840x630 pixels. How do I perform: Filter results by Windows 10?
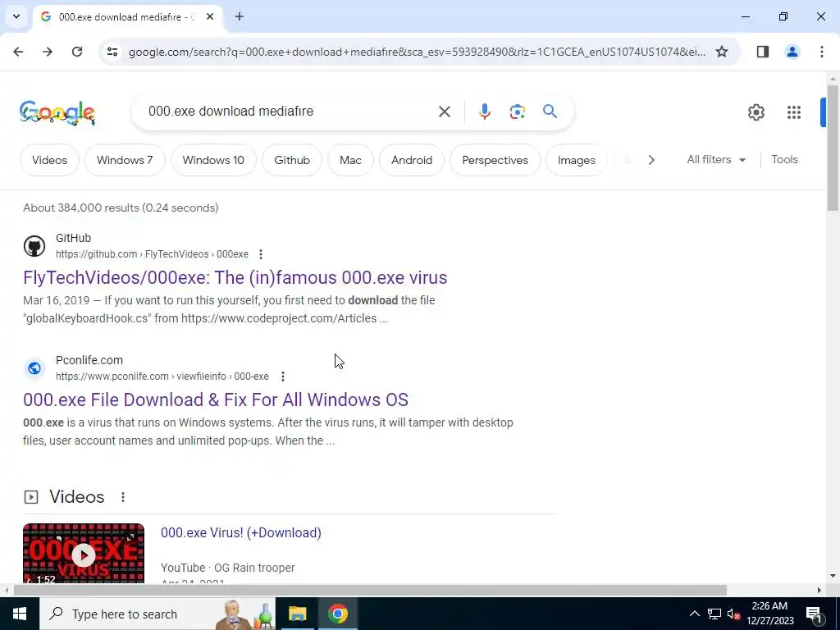click(213, 160)
